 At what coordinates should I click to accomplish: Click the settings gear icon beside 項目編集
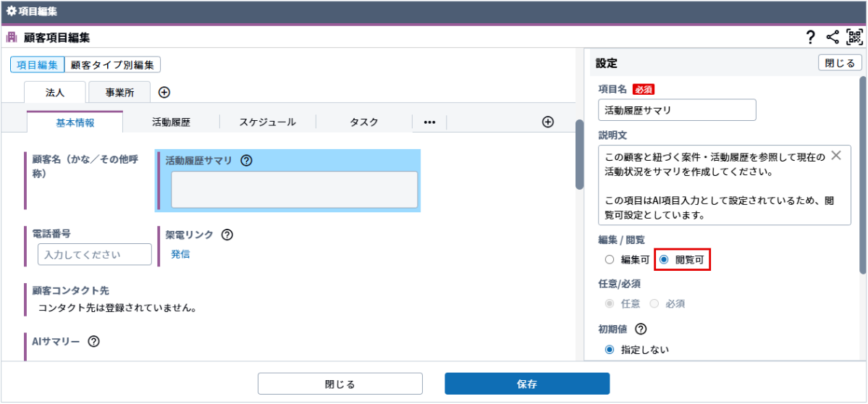point(11,11)
